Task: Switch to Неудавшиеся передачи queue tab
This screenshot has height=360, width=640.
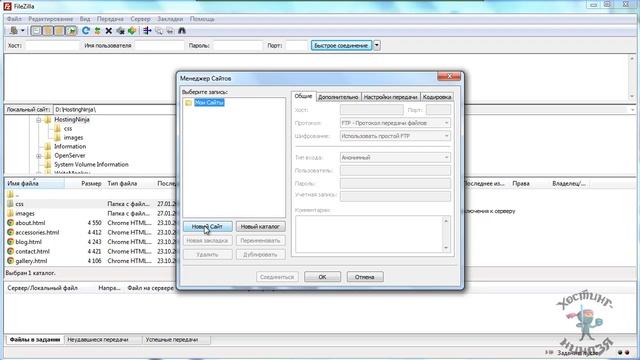Action: (x=98, y=340)
